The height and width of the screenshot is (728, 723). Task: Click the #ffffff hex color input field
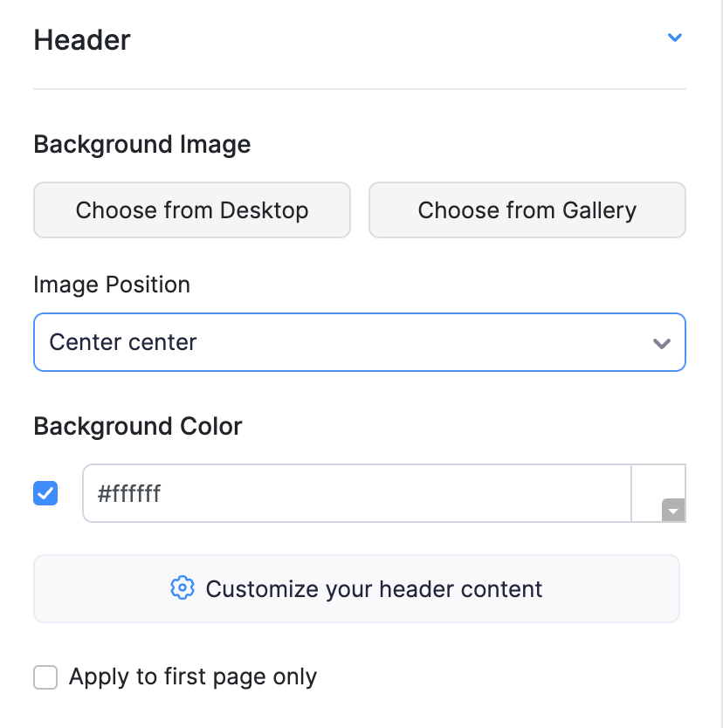point(356,494)
